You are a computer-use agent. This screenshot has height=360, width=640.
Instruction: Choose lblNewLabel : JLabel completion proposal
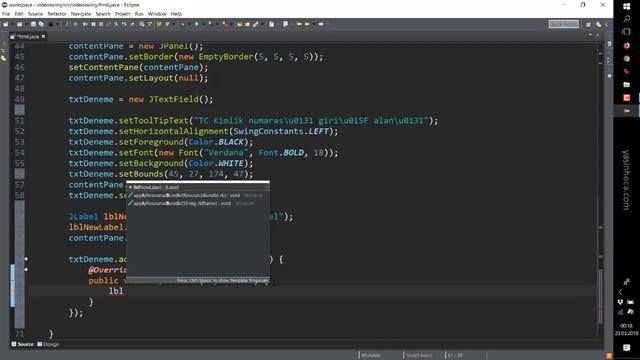tap(198, 187)
